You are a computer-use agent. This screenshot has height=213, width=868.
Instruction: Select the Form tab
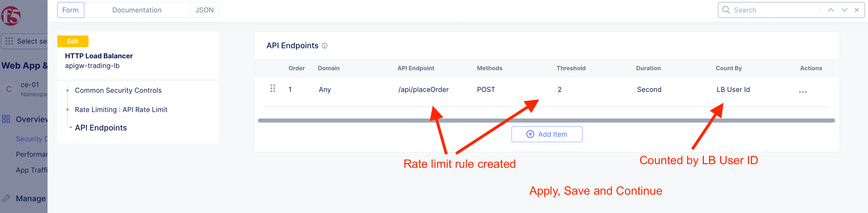coord(70,10)
